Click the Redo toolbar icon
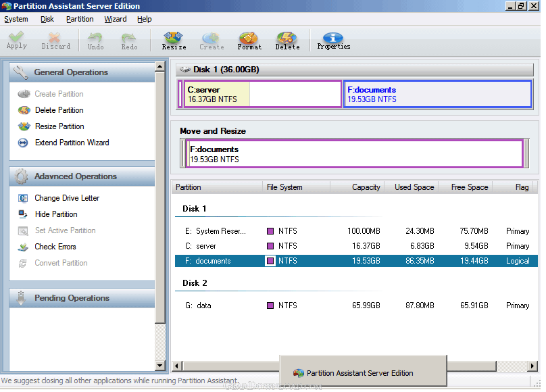 pos(129,37)
